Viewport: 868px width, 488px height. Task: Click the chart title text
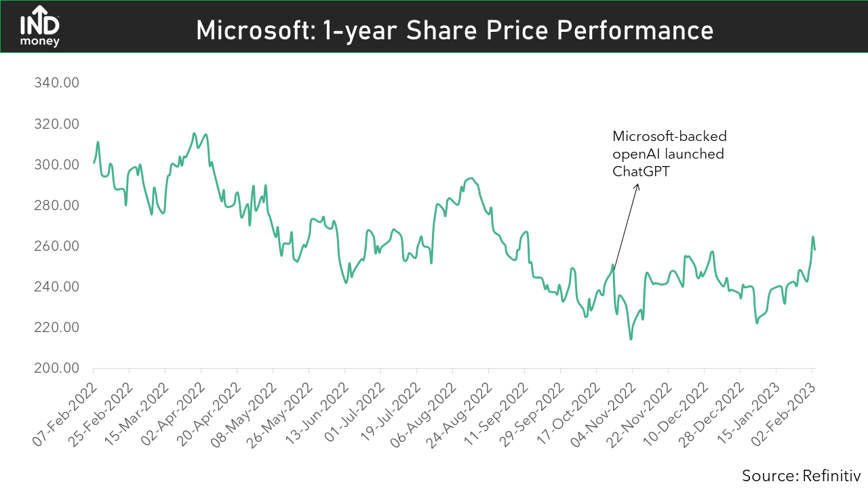coord(454,30)
